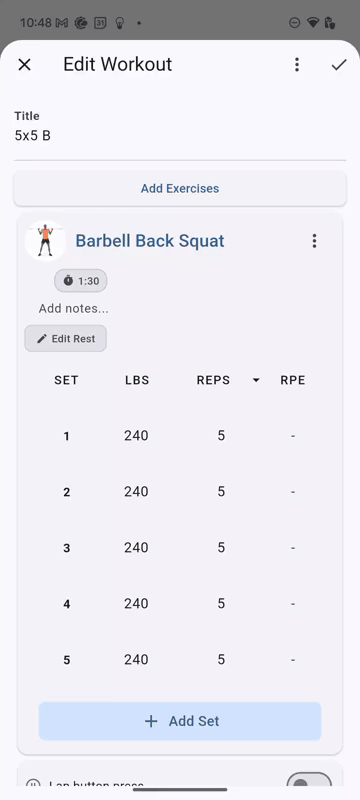Tap the 1:30 rest timer chip

81,281
